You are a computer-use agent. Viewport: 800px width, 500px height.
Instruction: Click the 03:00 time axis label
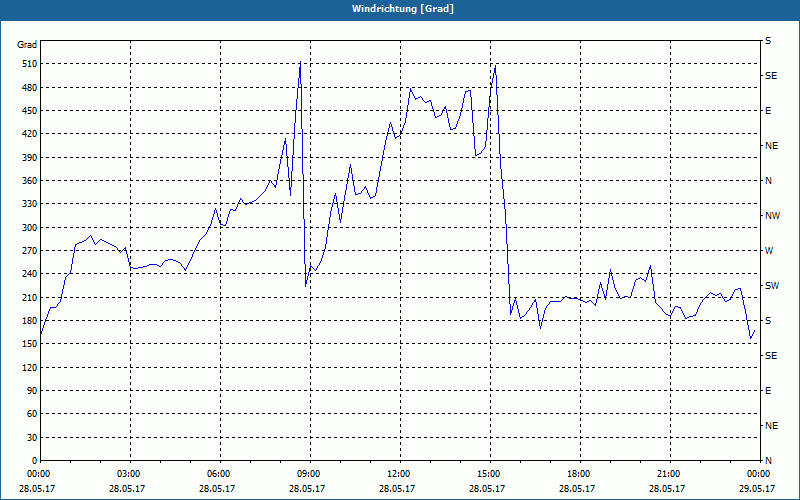point(130,473)
